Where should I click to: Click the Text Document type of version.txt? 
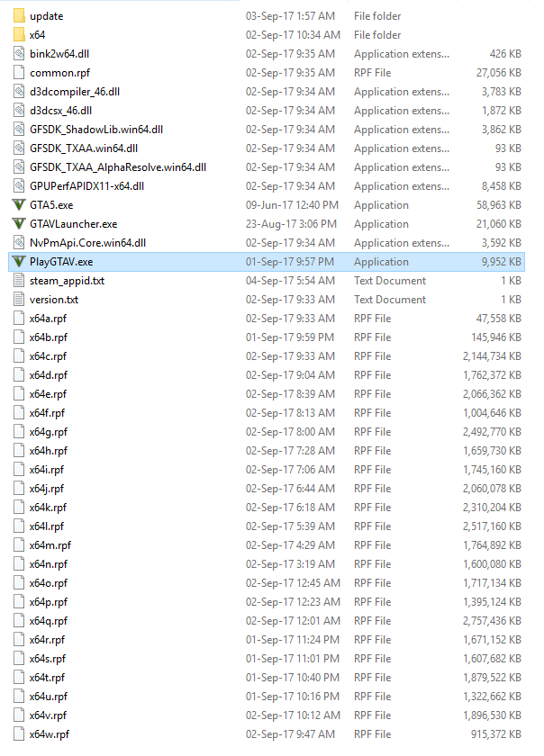pyautogui.click(x=390, y=300)
